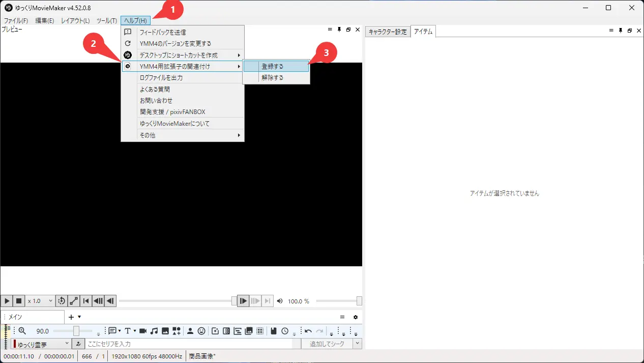The height and width of the screenshot is (363, 644).
Task: Open ゆっくりMovieMakerについて
Action: (x=183, y=124)
